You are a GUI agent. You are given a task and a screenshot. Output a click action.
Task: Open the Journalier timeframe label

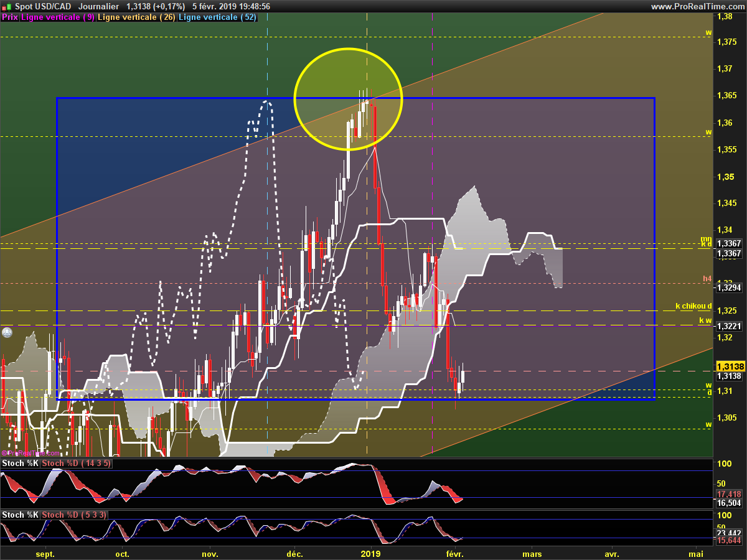100,6
